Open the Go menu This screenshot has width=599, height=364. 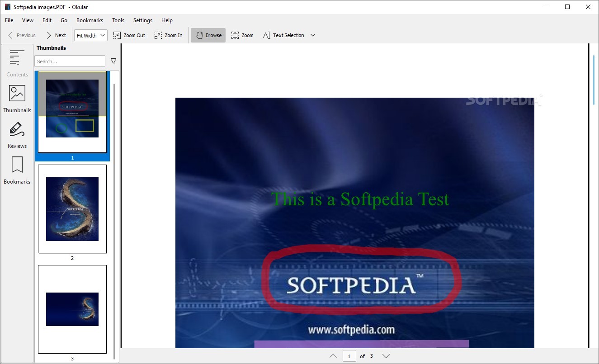click(x=64, y=20)
